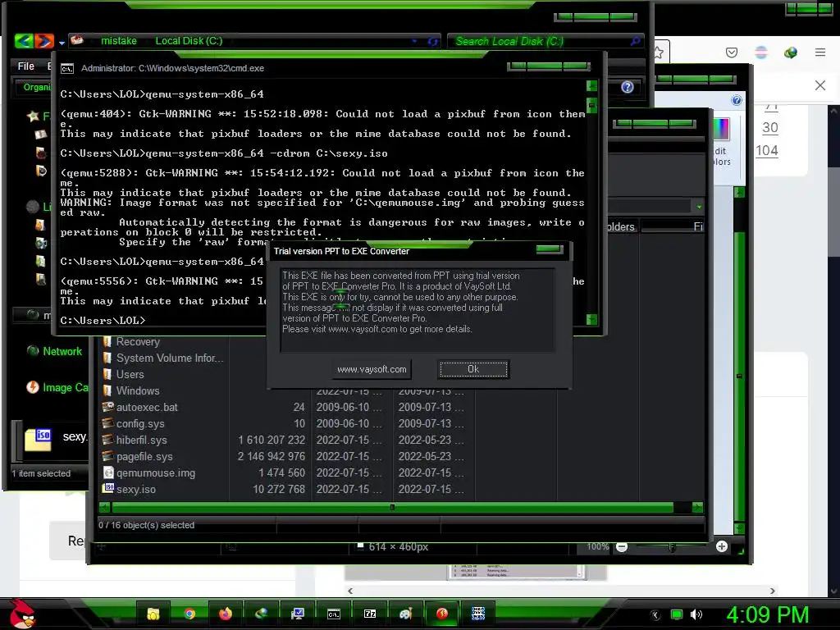Click the speaker volume icon in system tray
This screenshot has width=840, height=630.
pos(696,614)
